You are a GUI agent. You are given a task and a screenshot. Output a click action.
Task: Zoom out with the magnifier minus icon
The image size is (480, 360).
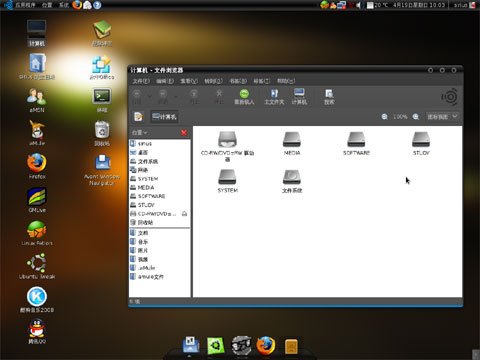(x=384, y=117)
